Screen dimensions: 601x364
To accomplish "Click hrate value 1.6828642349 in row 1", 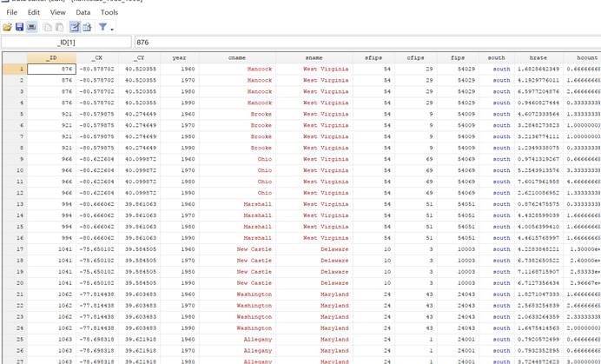I will pos(538,69).
